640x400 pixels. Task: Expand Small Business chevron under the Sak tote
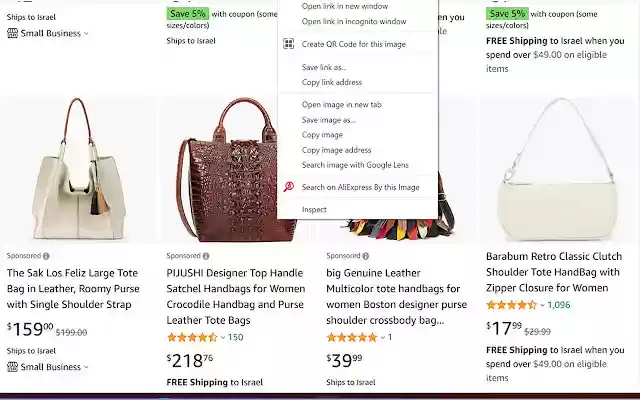click(86, 368)
